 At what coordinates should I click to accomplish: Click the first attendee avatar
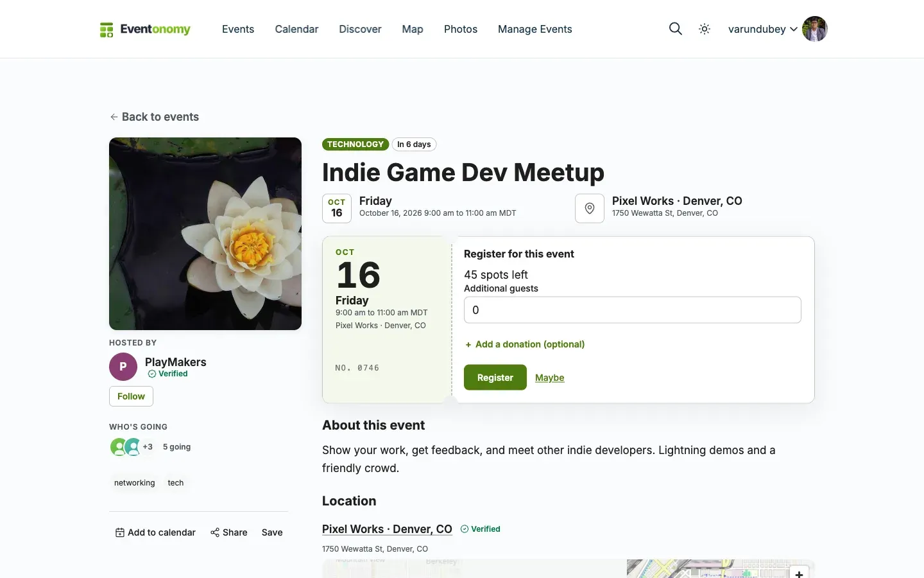119,447
